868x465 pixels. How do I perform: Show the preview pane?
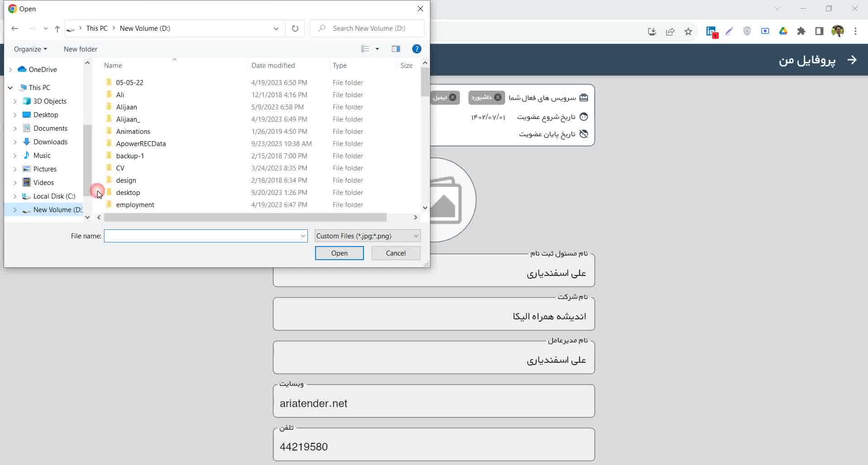(396, 49)
